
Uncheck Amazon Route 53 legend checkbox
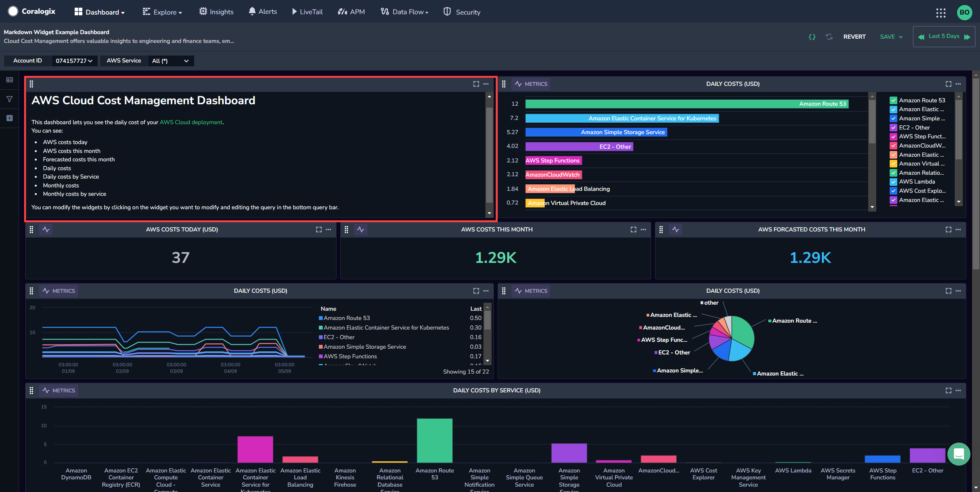(x=893, y=100)
